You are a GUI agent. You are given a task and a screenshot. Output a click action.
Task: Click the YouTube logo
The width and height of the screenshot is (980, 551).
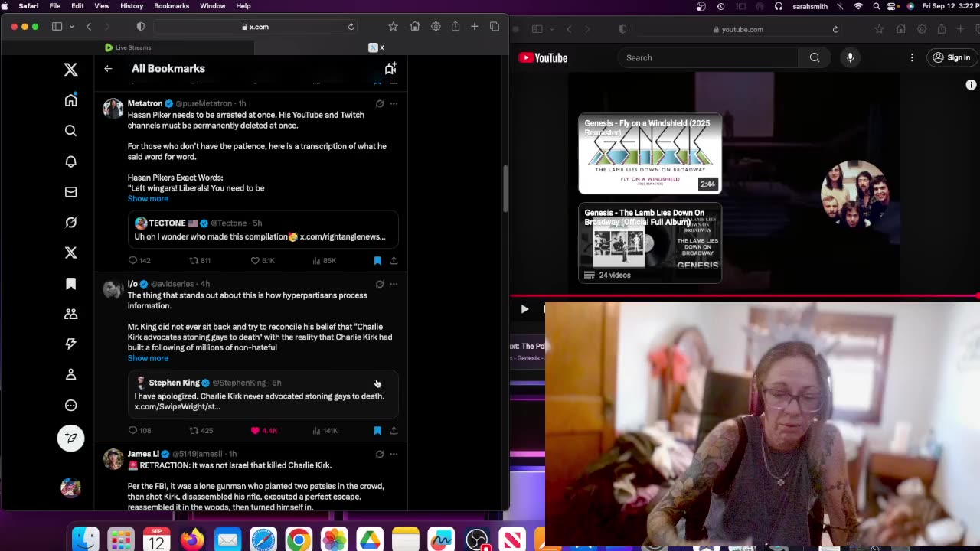(543, 57)
